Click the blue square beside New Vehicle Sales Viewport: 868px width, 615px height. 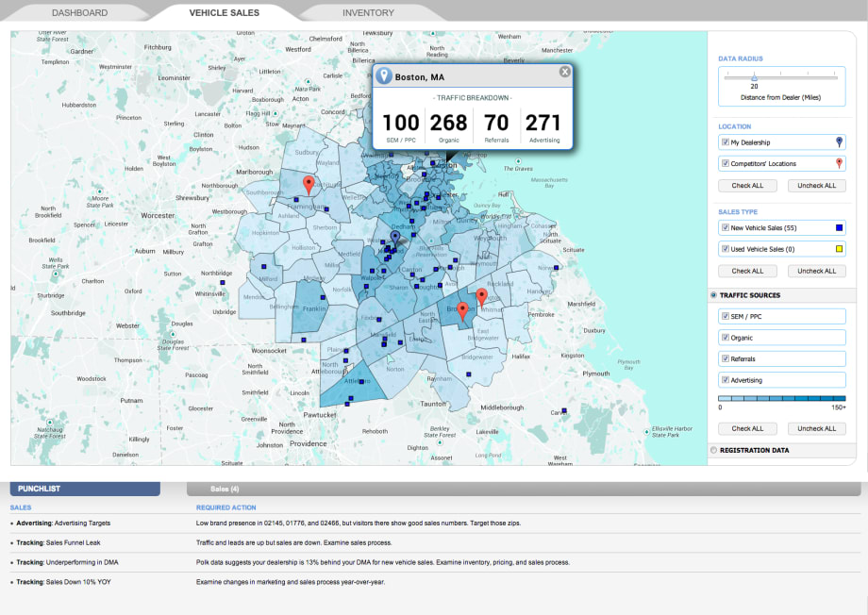tap(839, 227)
